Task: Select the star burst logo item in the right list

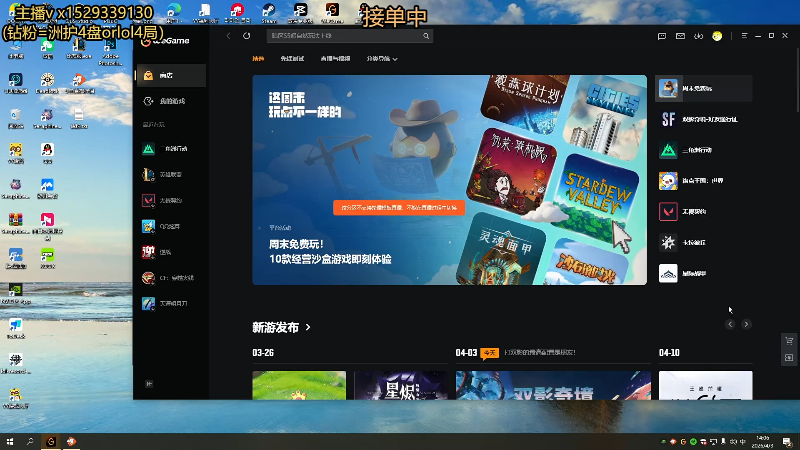Action: [x=704, y=242]
